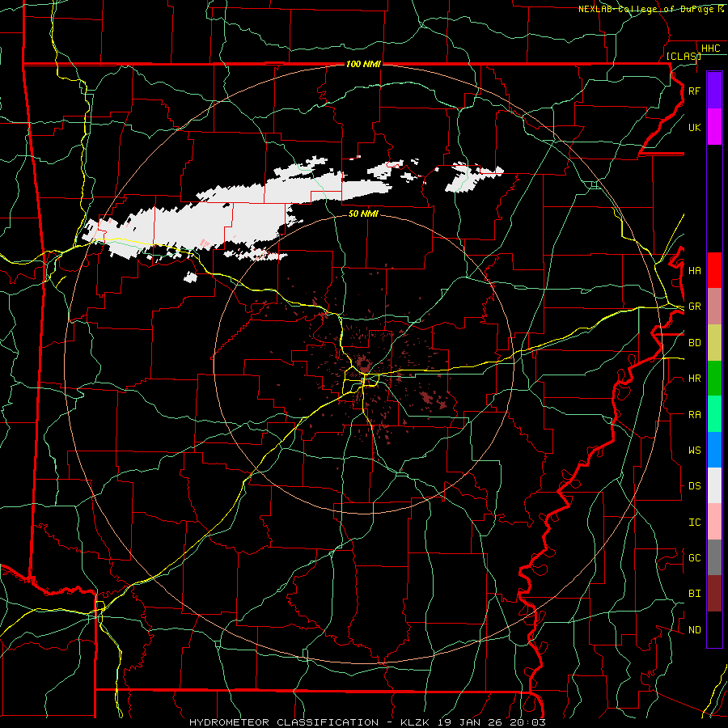Click the '50 NMI' range ring label
Viewport: 728px width, 728px height.
pos(363,214)
